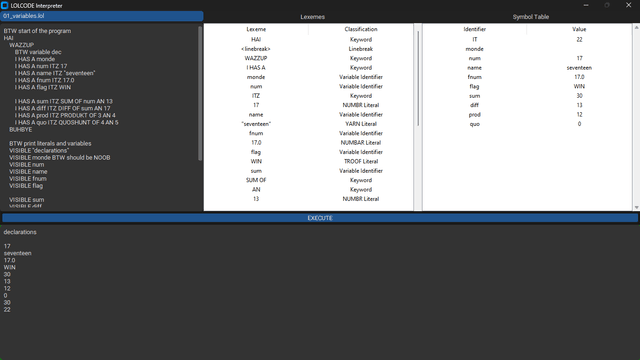
Task: Select the 17.0 lexeme cell
Action: [256, 143]
